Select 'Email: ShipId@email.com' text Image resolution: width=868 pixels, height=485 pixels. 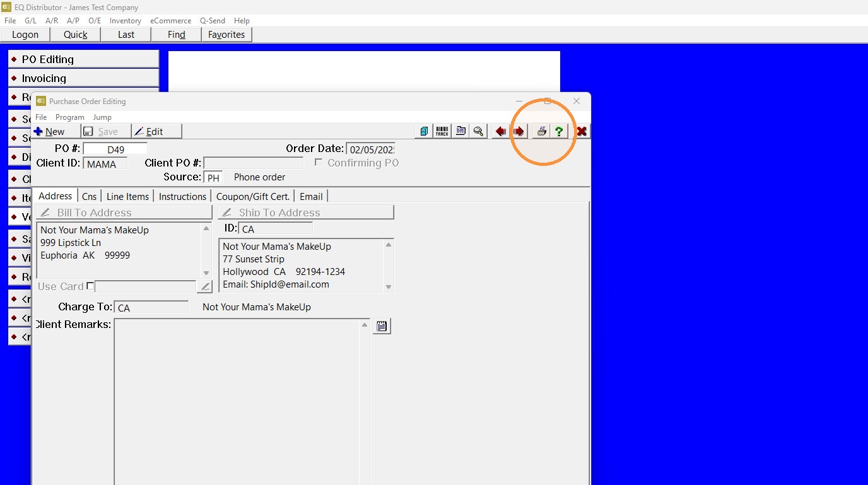tap(276, 284)
